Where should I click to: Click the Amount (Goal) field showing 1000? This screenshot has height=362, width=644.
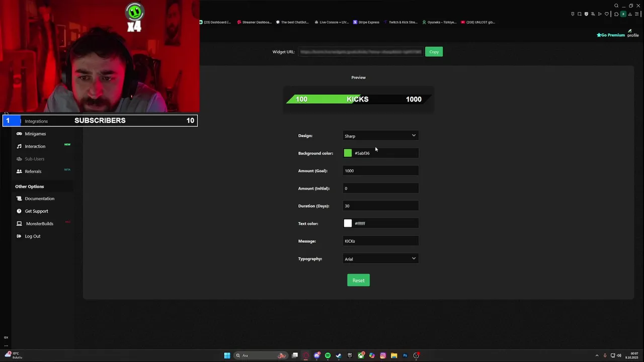(x=380, y=171)
